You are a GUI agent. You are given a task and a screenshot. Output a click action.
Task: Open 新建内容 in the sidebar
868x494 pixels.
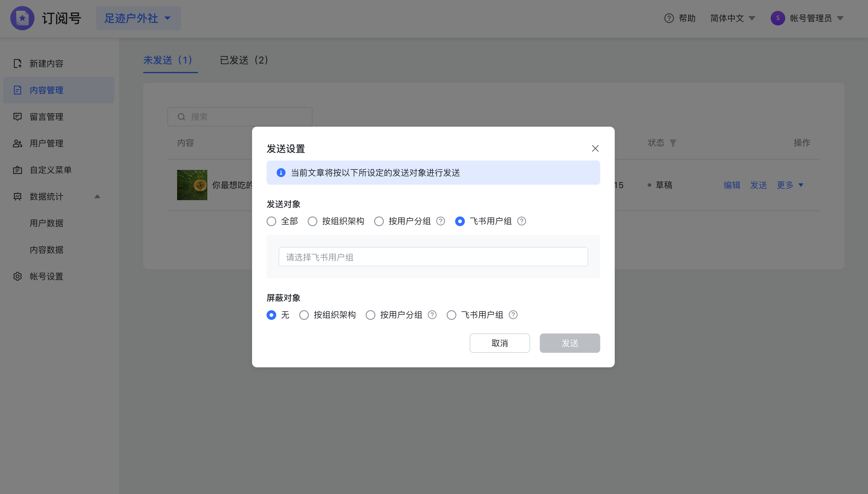(x=58, y=63)
